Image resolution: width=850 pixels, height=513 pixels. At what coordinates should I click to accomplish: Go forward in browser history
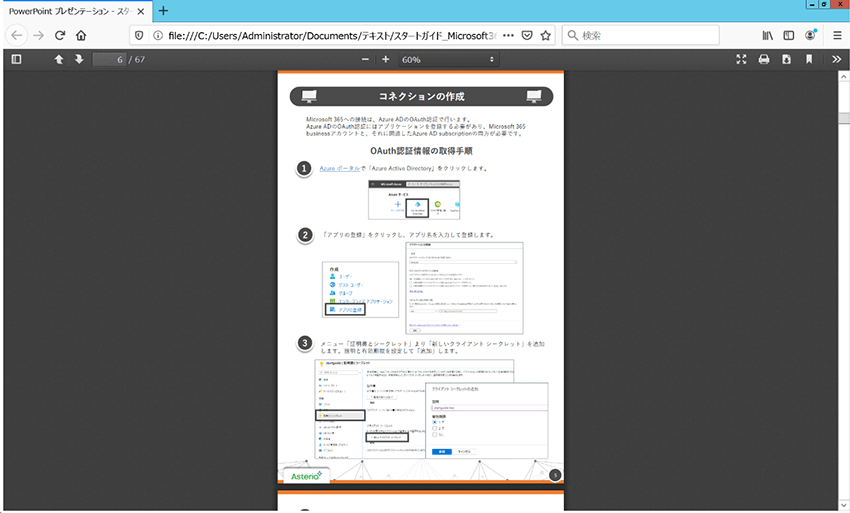point(38,35)
